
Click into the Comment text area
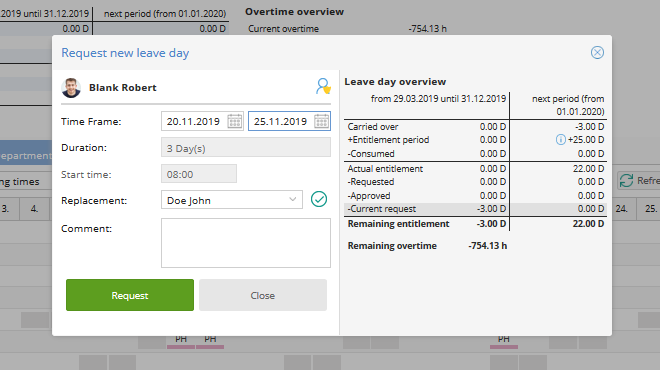click(246, 243)
